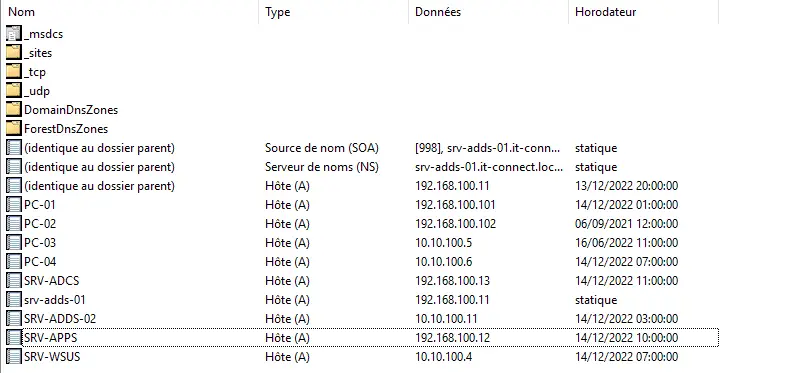Click IP address 10.10.100.6

[443, 262]
